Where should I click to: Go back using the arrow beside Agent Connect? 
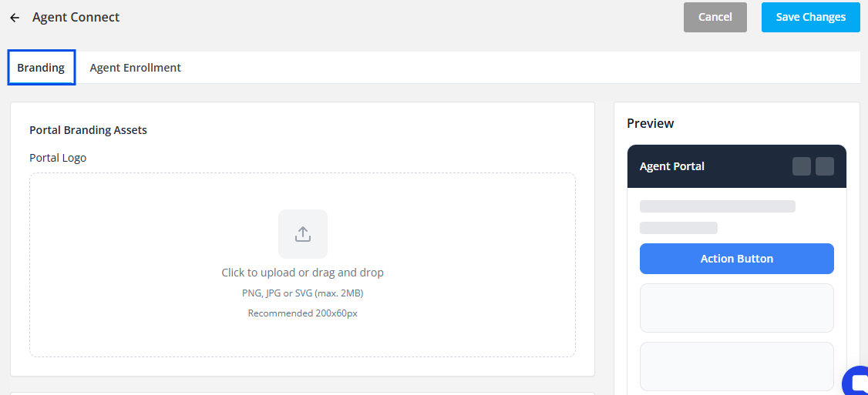pyautogui.click(x=15, y=18)
